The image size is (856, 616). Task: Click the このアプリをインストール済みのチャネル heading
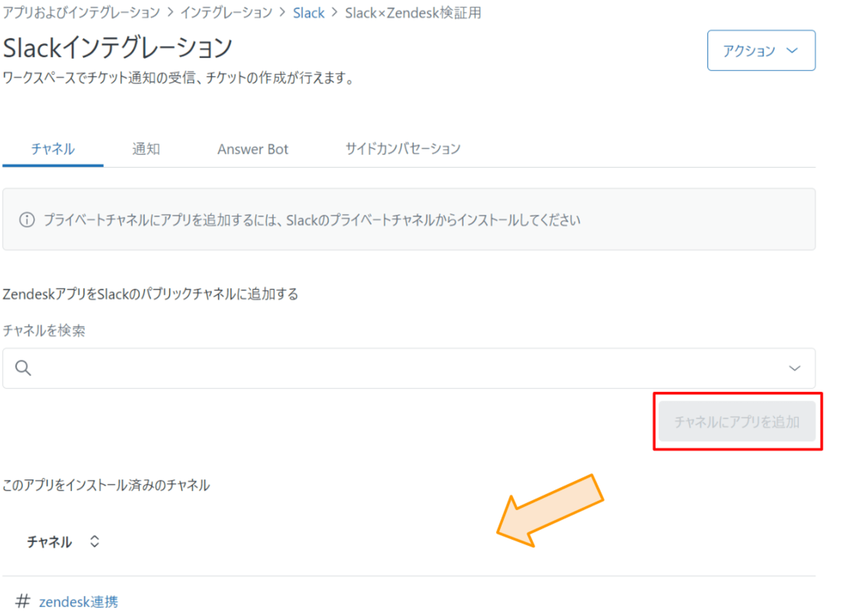(106, 485)
